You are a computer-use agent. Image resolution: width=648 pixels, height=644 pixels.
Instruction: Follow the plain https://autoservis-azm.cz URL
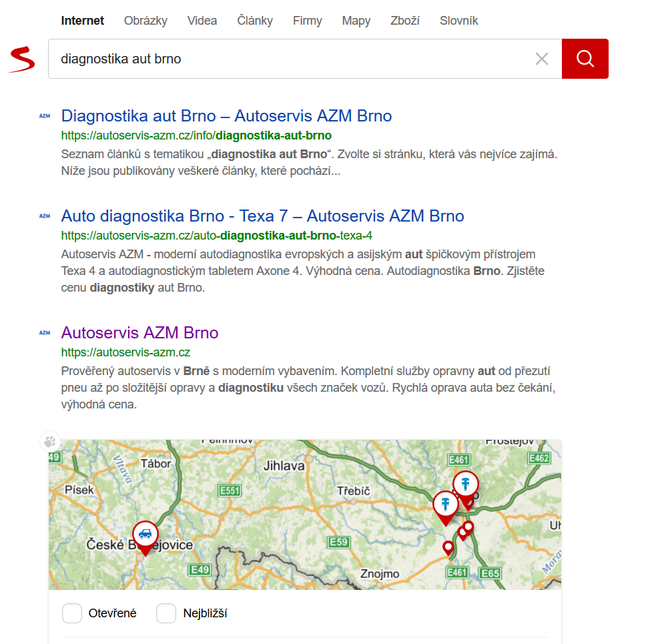click(x=125, y=352)
